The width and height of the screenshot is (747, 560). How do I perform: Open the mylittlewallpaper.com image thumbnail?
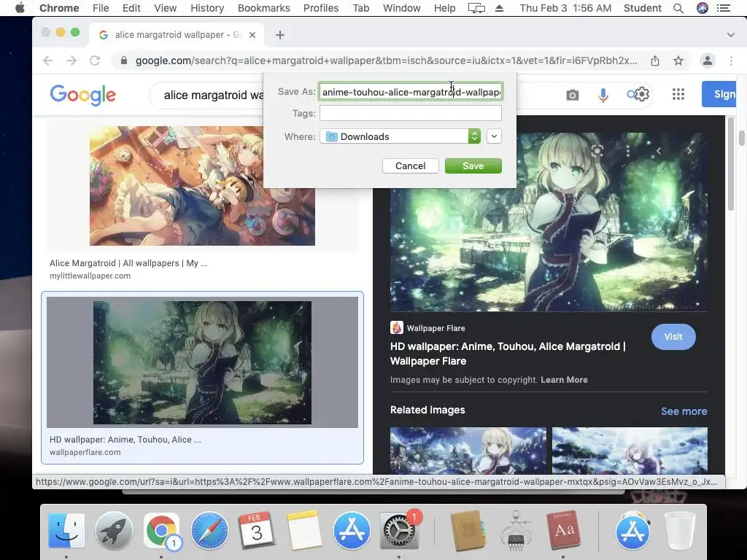coord(202,186)
